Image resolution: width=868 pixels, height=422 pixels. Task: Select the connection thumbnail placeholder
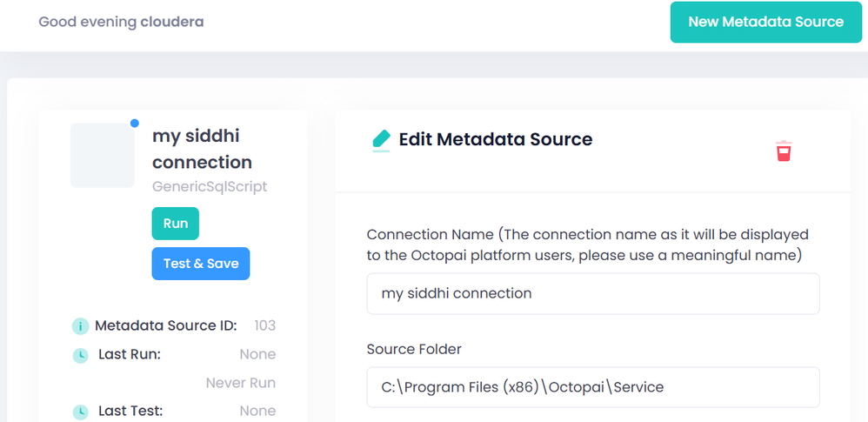102,155
